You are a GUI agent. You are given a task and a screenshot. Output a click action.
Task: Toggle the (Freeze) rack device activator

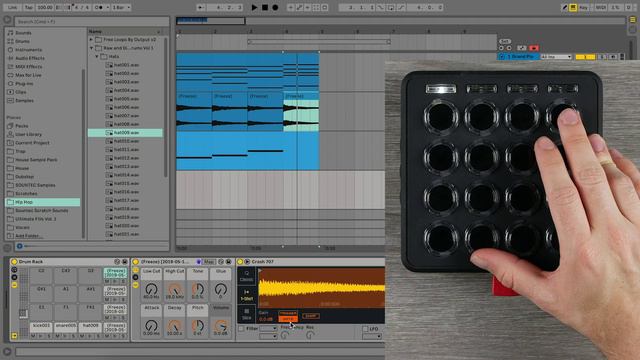click(136, 262)
